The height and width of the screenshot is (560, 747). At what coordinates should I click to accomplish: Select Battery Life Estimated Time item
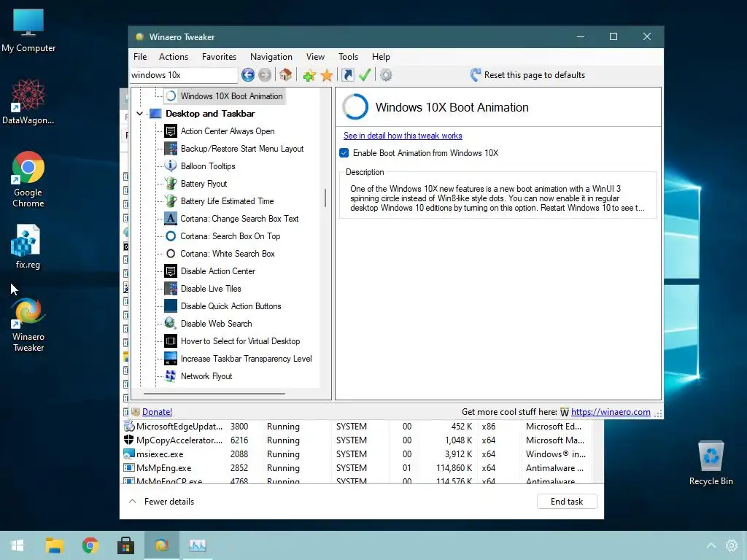(x=219, y=201)
